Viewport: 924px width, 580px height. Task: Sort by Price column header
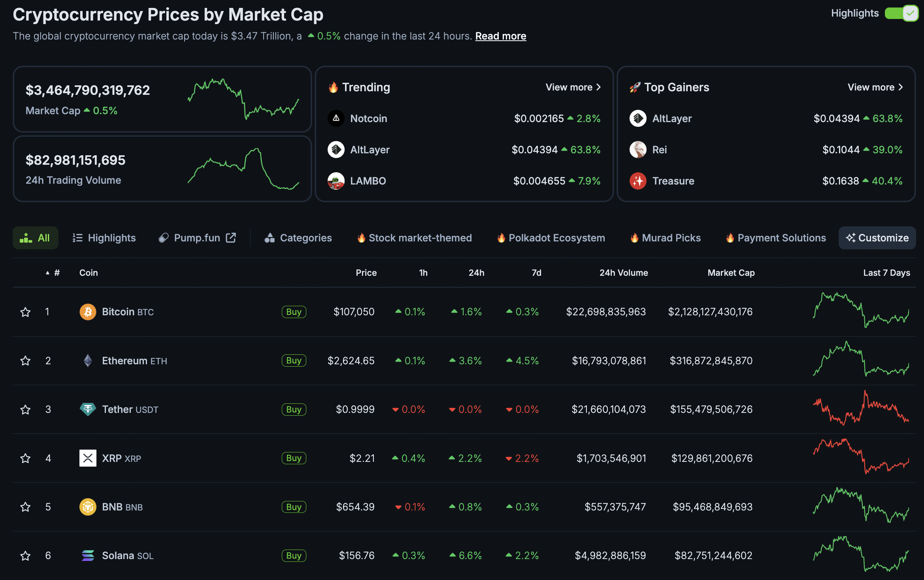pos(366,273)
